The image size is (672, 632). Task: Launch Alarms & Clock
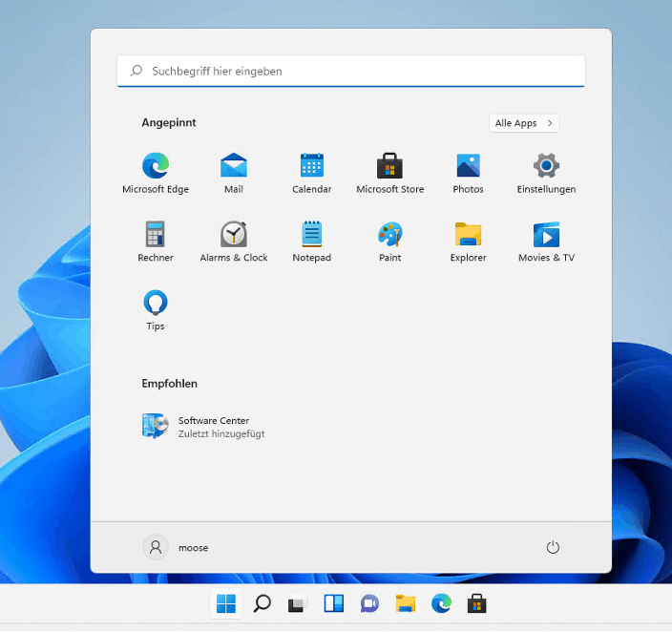coord(234,242)
